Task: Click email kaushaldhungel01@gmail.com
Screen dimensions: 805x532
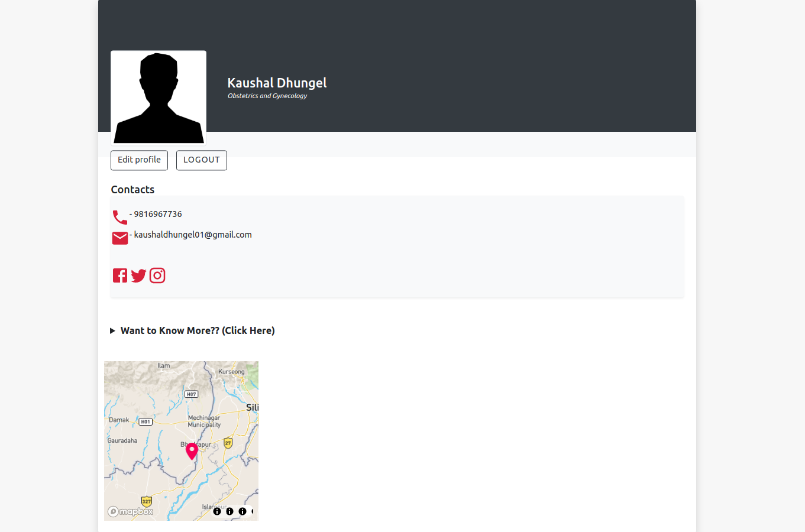Action: 193,235
